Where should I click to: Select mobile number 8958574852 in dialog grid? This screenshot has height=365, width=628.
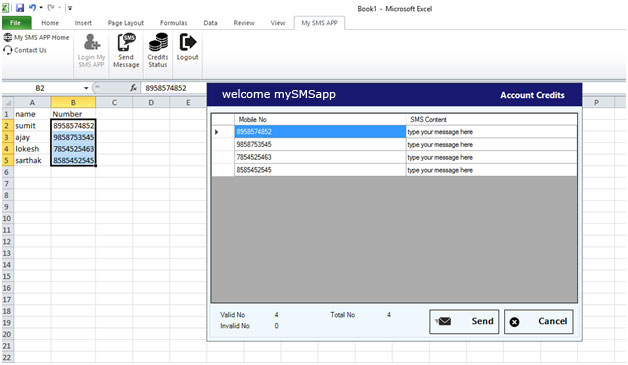pos(320,132)
